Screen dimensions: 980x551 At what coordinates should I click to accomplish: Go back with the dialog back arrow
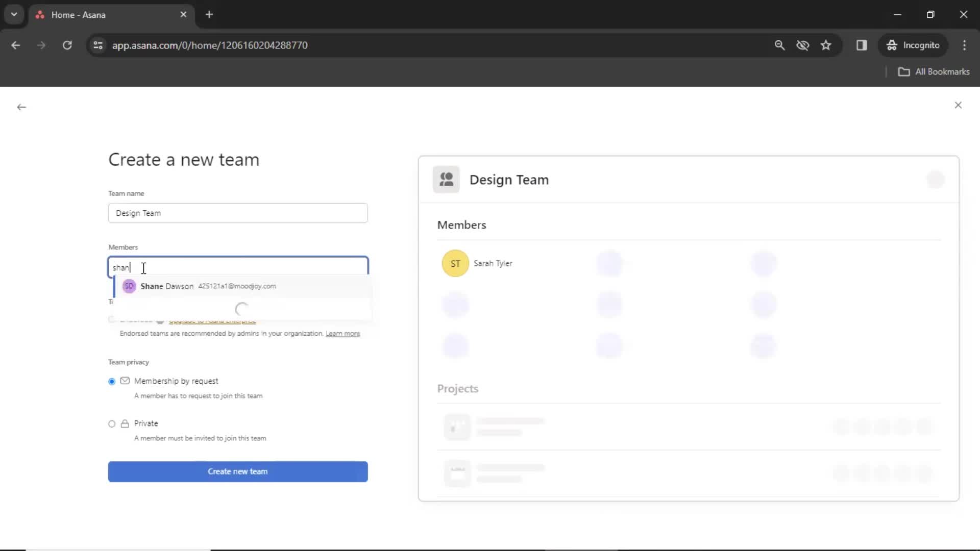(21, 107)
